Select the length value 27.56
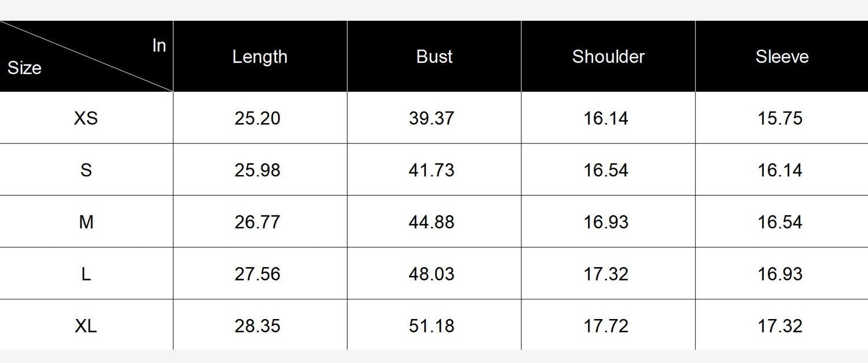Viewport: 868px width, 363px height. [x=258, y=274]
